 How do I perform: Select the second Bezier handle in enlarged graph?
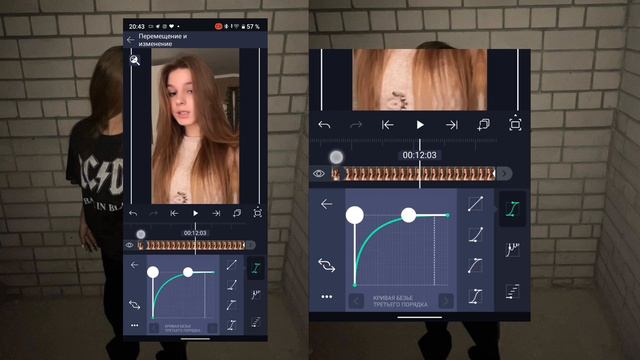409,215
